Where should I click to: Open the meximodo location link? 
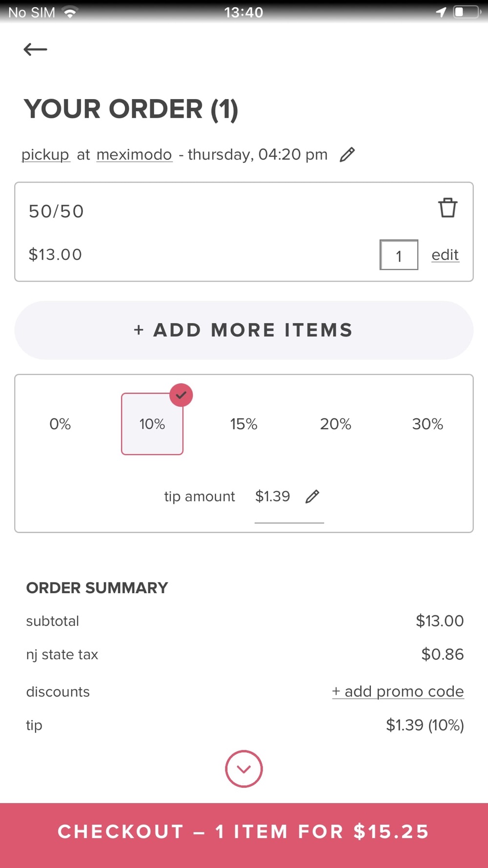pyautogui.click(x=134, y=155)
